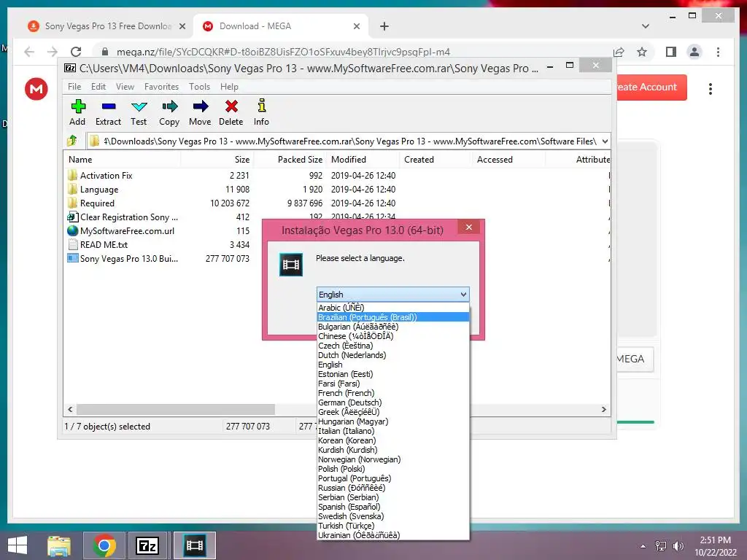The image size is (747, 560).
Task: Choose Dutch (Nederlands) option
Action: [x=393, y=355]
